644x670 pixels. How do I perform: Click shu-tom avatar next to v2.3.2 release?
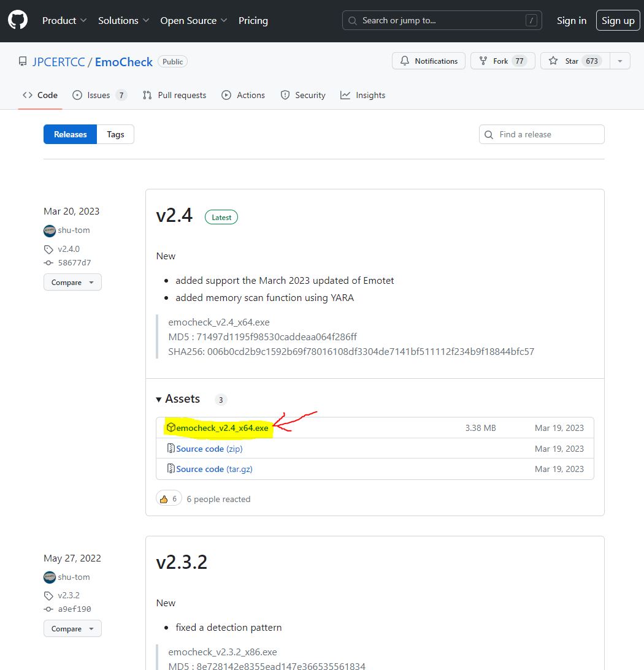point(50,577)
